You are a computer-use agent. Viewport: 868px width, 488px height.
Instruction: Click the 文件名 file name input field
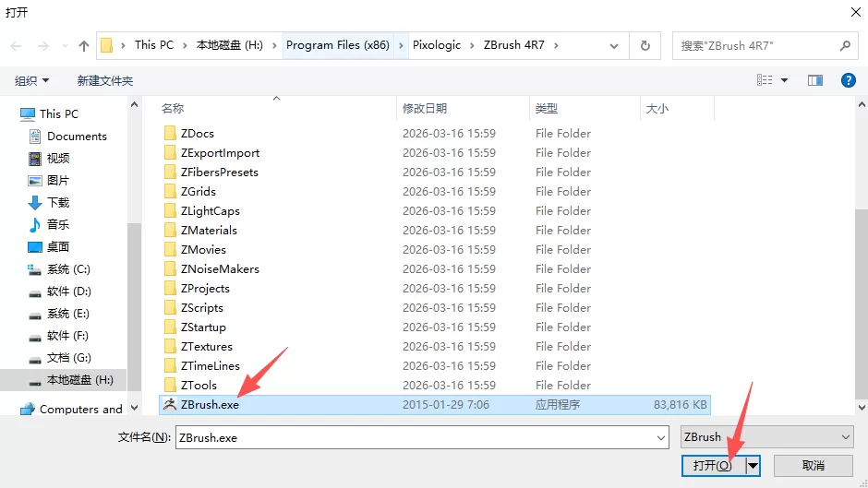(x=416, y=437)
